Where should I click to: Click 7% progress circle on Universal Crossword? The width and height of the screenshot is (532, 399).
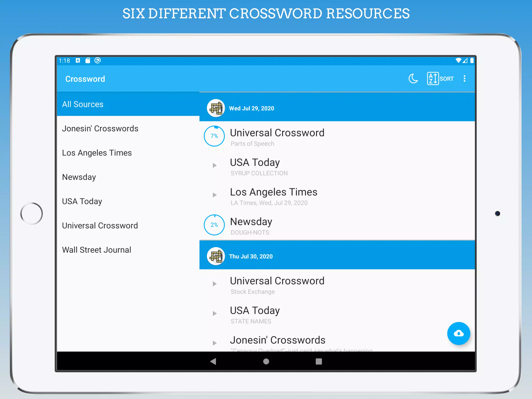pyautogui.click(x=214, y=136)
